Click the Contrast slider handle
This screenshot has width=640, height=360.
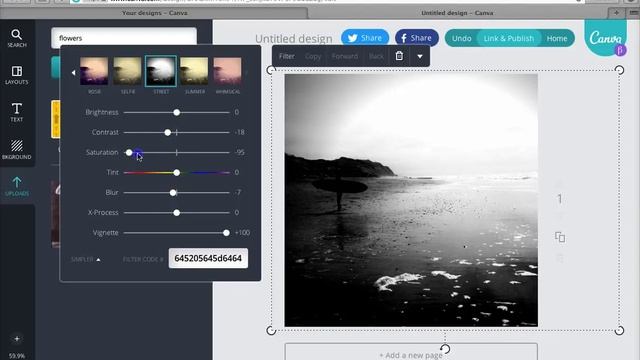coord(167,132)
